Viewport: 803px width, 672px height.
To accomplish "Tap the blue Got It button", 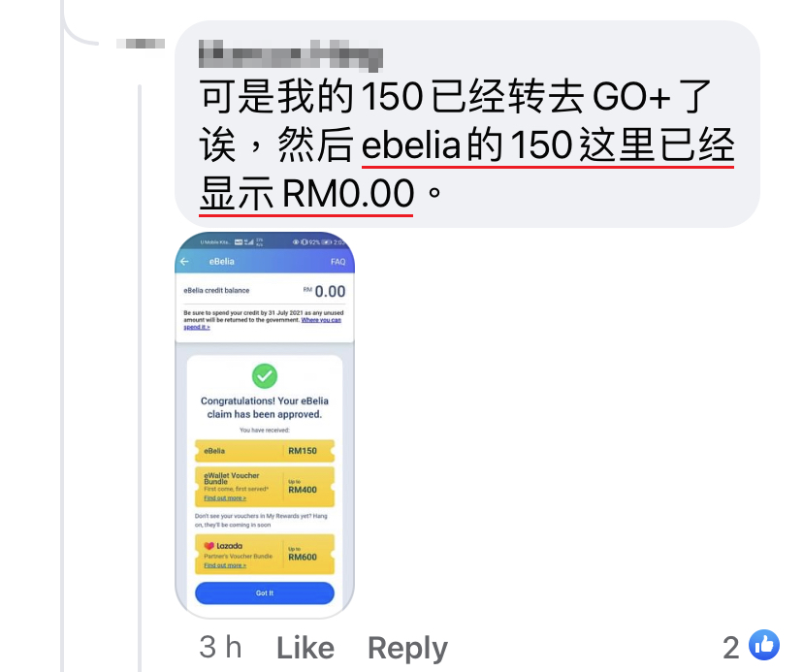I will (x=265, y=593).
